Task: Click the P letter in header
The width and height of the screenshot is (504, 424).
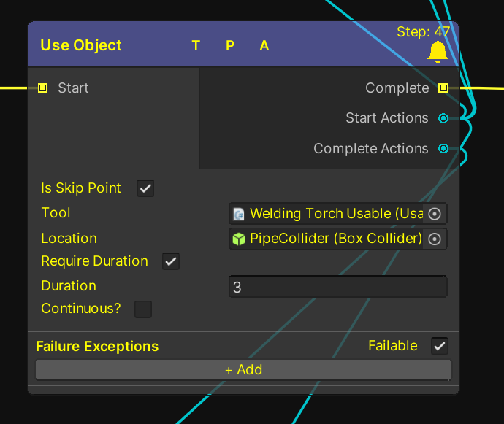Action: click(230, 46)
